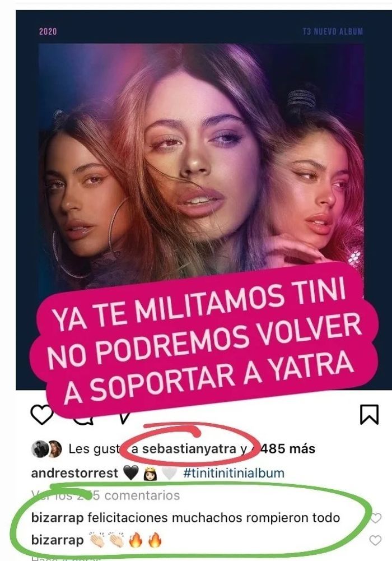Open the second liker's profile avatar
The width and height of the screenshot is (392, 561).
pyautogui.click(x=55, y=449)
